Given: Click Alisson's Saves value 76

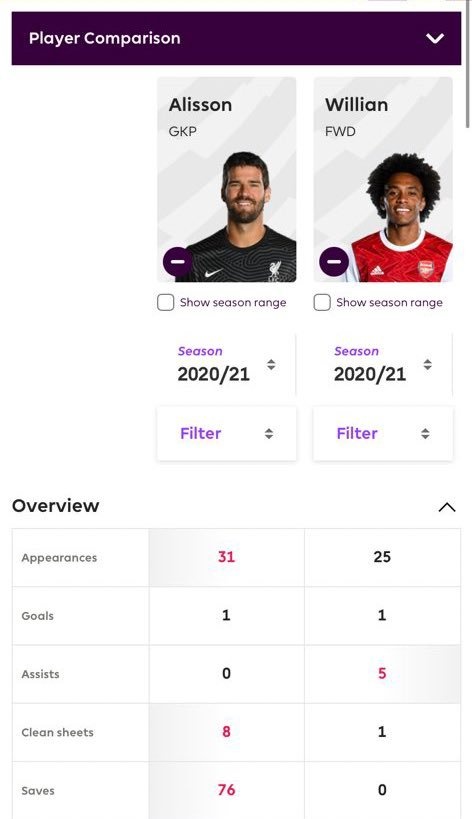Looking at the screenshot, I should coord(226,790).
